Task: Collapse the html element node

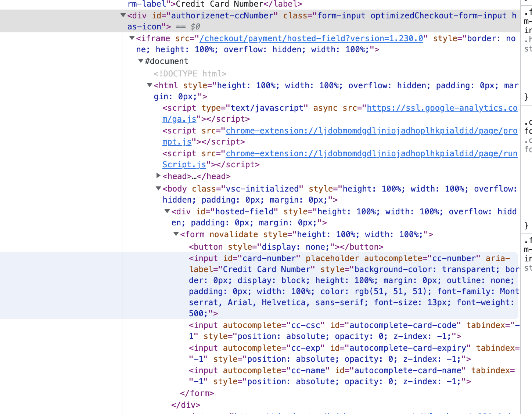Action: coord(150,85)
